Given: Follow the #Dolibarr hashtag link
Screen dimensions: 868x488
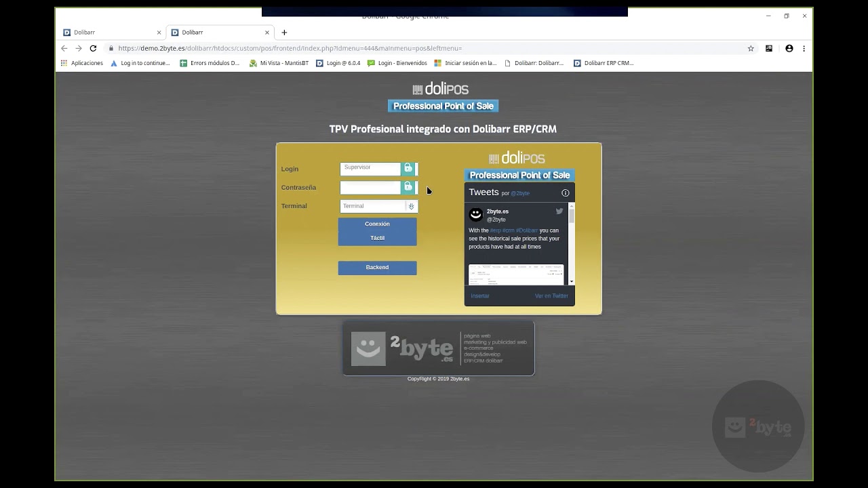Looking at the screenshot, I should (527, 230).
